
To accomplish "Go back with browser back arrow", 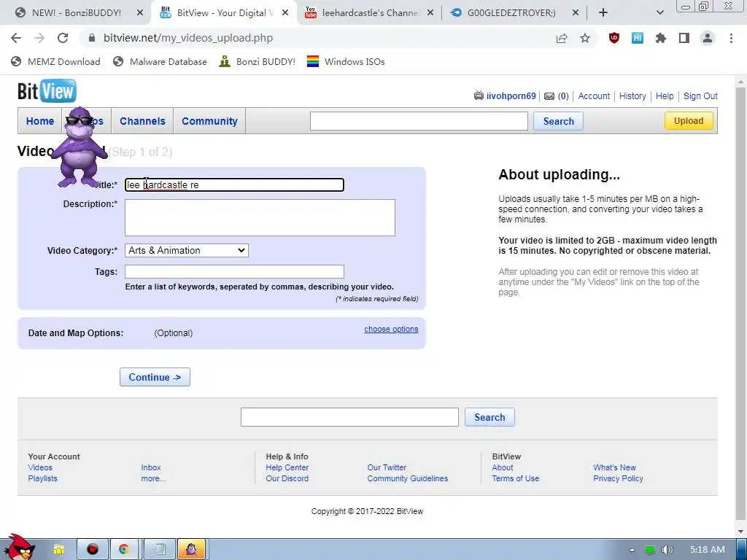I will click(x=16, y=38).
